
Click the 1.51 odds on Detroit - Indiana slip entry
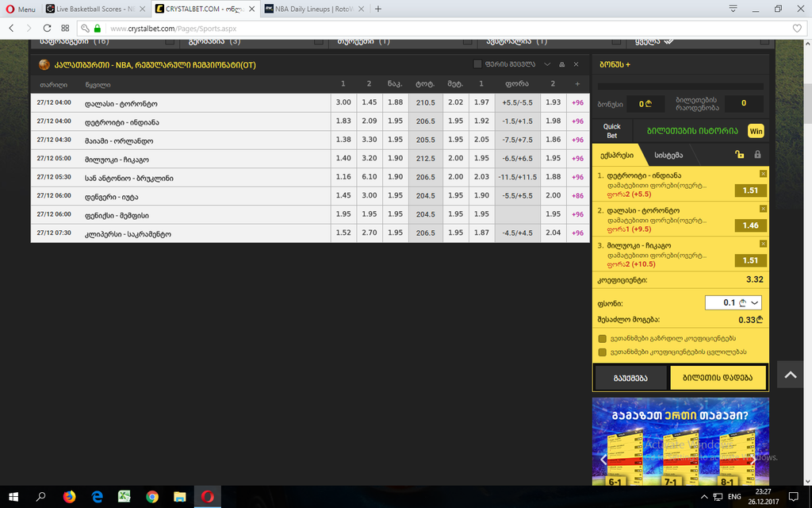click(750, 190)
